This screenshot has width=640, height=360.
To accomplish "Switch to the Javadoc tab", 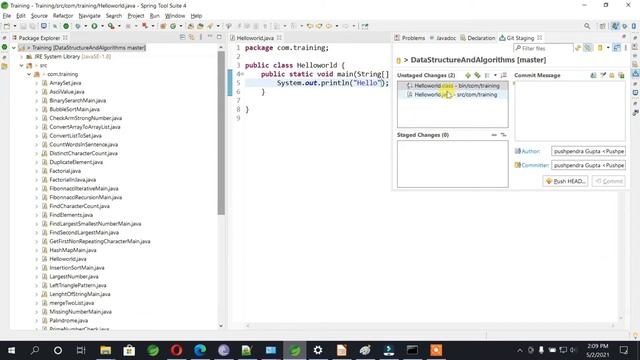I will [442, 38].
